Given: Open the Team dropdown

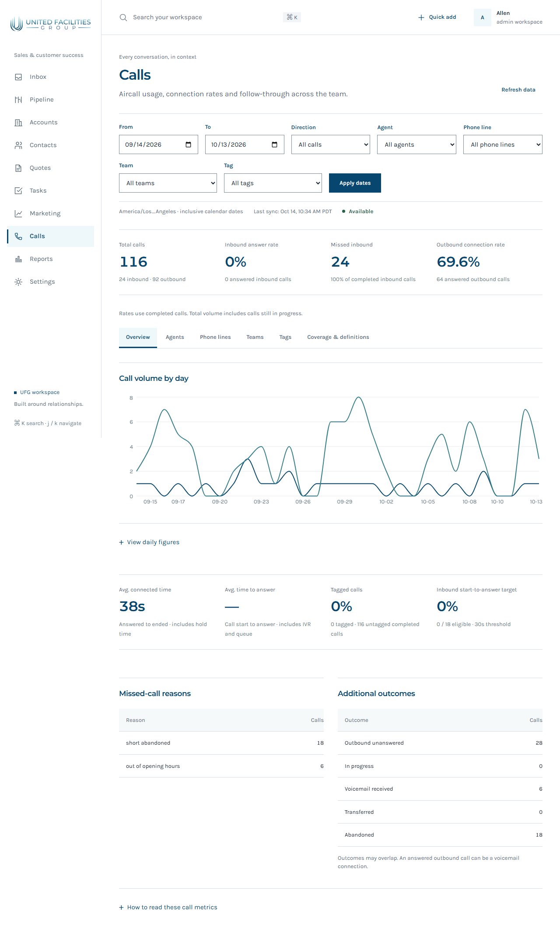Looking at the screenshot, I should [x=168, y=183].
